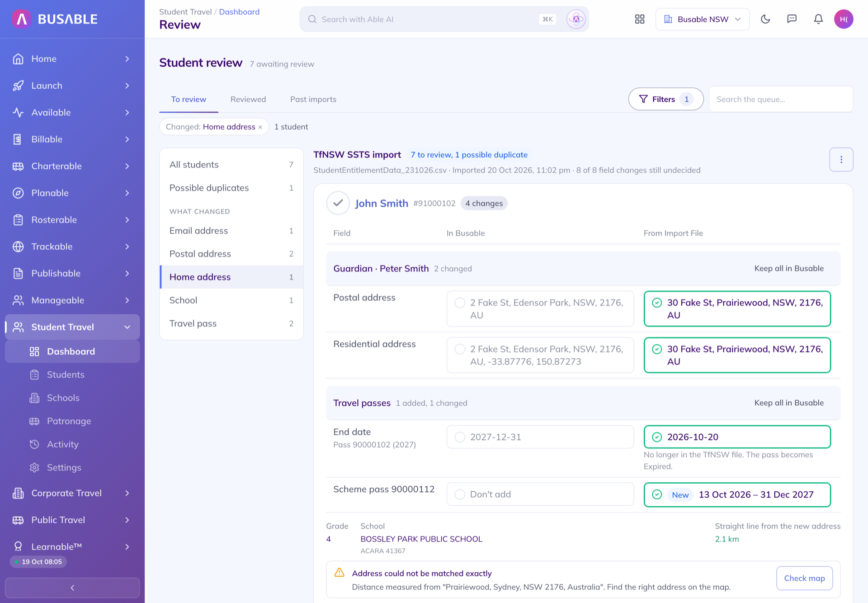Toggle dark mode moon icon
This screenshot has height=603, width=868.
pyautogui.click(x=765, y=19)
